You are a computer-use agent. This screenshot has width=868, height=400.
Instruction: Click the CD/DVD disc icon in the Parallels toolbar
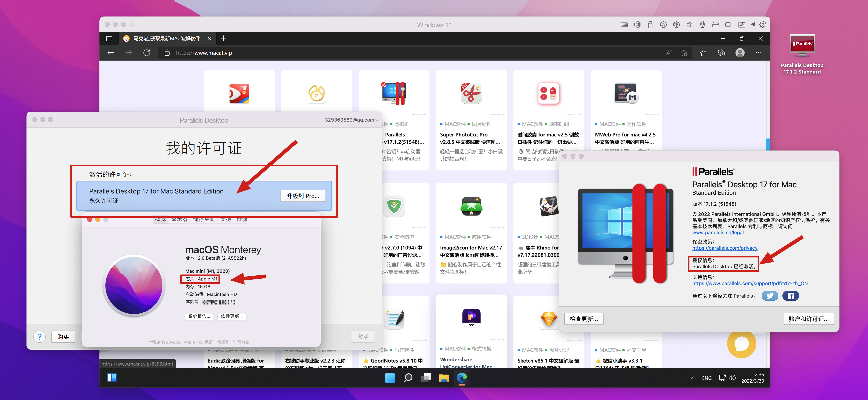[663, 25]
